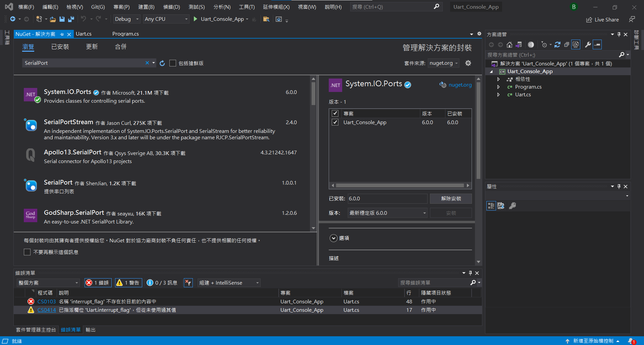Click the Undo toolbar icon
The width and height of the screenshot is (644, 345).
(84, 19)
